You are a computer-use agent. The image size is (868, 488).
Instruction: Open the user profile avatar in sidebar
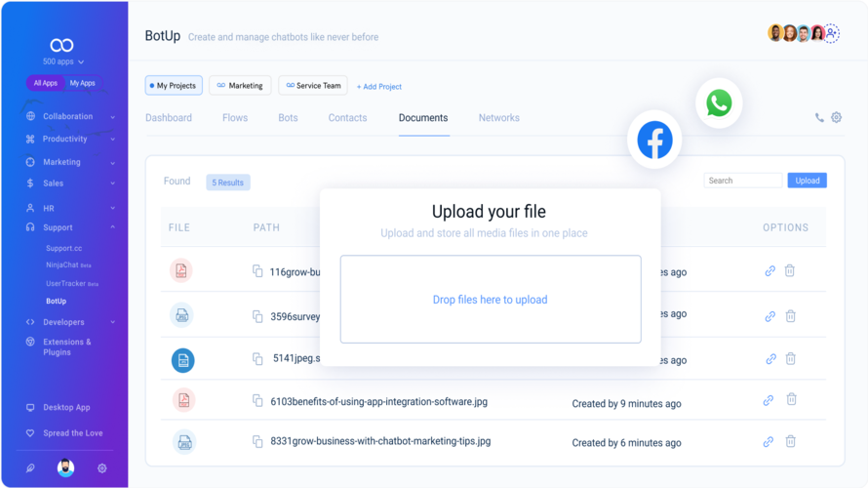click(x=66, y=468)
